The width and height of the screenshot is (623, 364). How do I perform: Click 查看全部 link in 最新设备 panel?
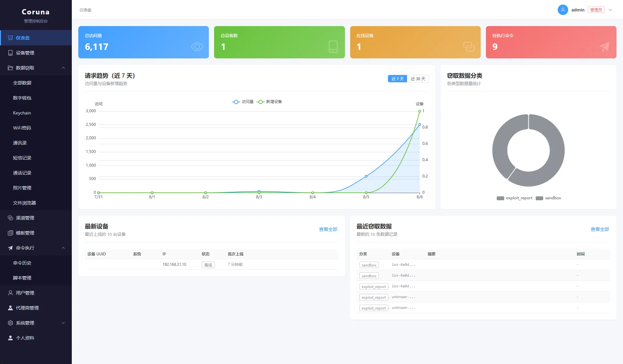point(328,229)
